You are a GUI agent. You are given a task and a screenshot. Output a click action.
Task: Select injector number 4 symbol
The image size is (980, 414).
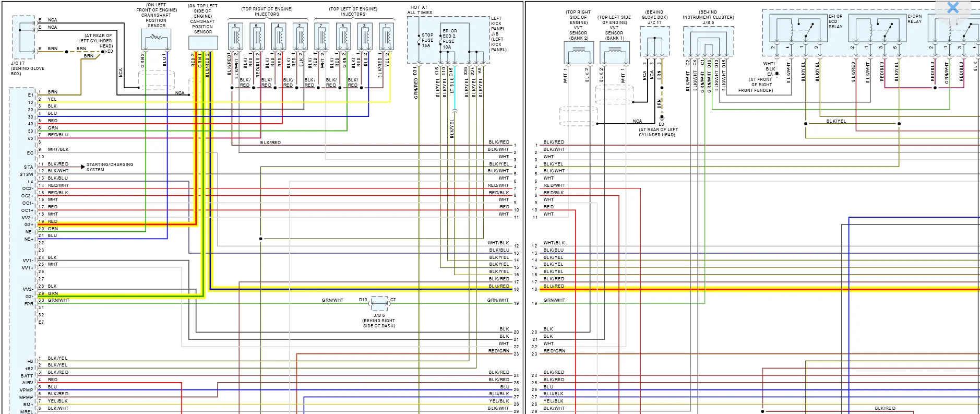(x=279, y=37)
